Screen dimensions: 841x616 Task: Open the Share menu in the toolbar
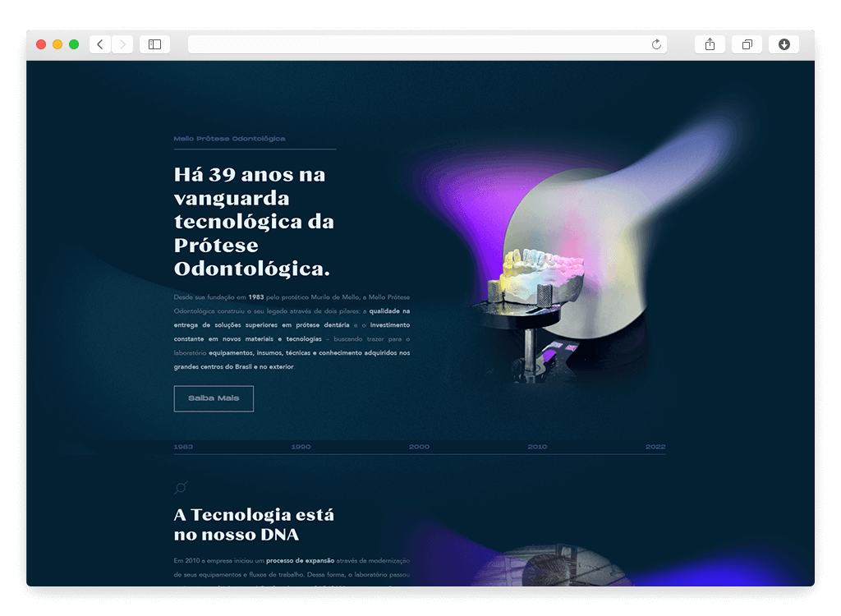[710, 44]
